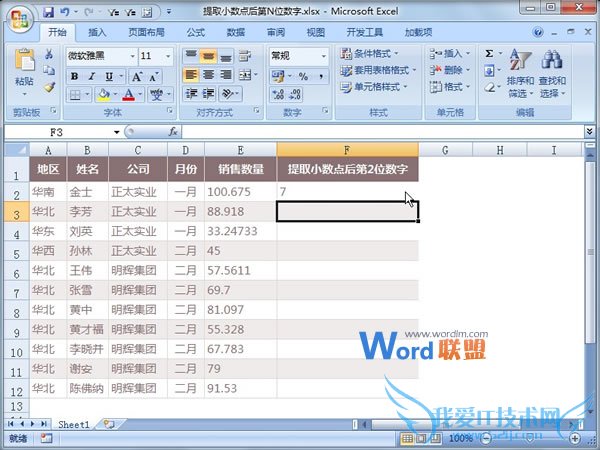Click the wrap text icon
This screenshot has height=450, width=600.
(245, 57)
